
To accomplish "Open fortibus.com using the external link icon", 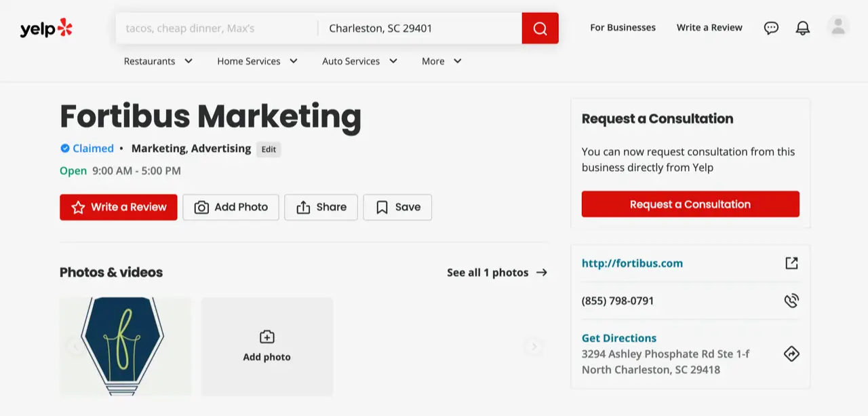I will pos(791,263).
